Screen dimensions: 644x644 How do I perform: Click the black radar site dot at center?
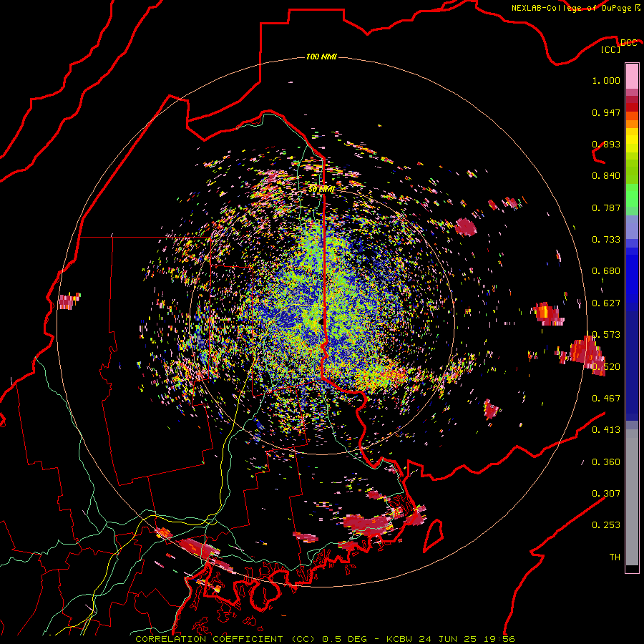[x=320, y=323]
